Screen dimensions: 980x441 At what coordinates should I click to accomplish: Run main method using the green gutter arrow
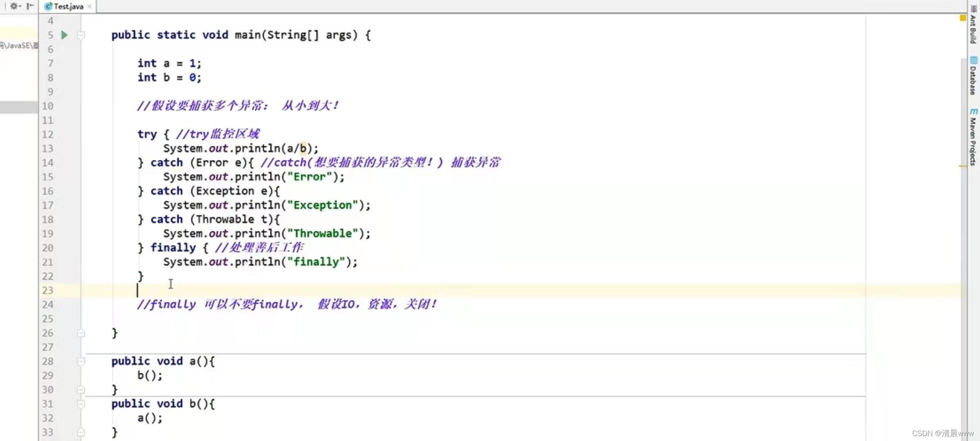[64, 35]
